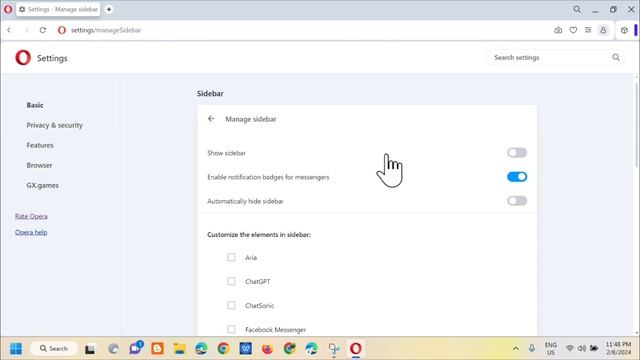
Task: Open the volume speaker tray icon
Action: click(582, 348)
